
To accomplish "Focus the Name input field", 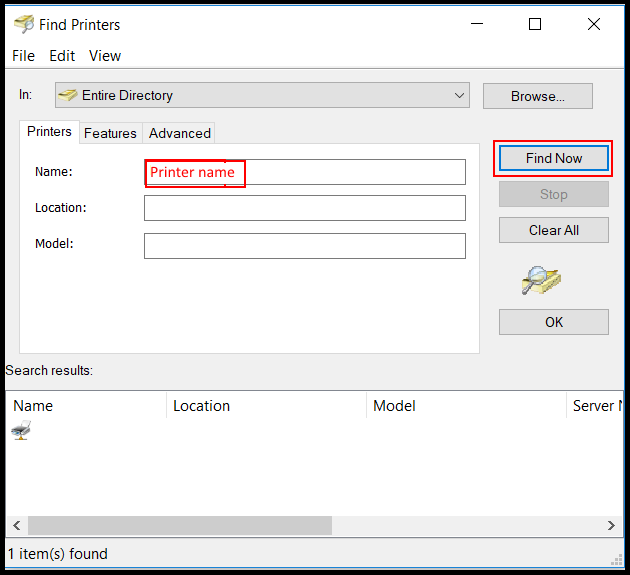I will [x=305, y=172].
